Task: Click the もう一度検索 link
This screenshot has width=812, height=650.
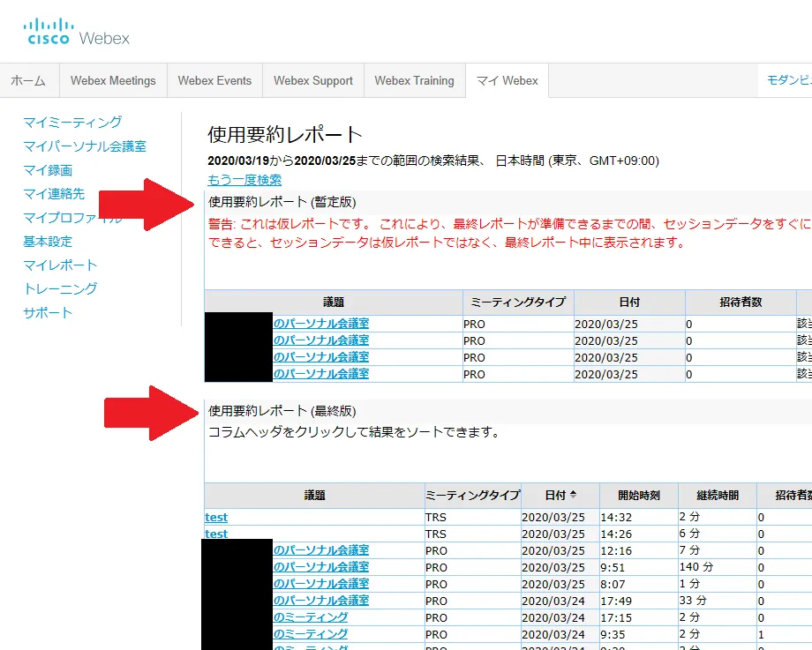Action: click(244, 179)
